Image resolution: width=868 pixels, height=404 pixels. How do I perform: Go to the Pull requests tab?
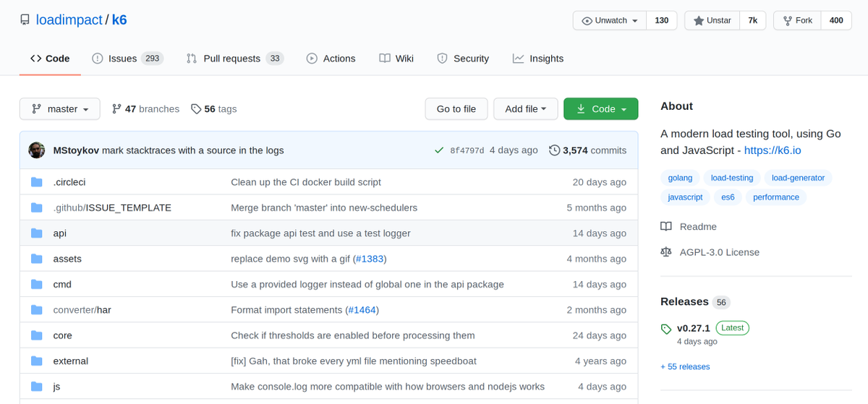click(x=234, y=59)
